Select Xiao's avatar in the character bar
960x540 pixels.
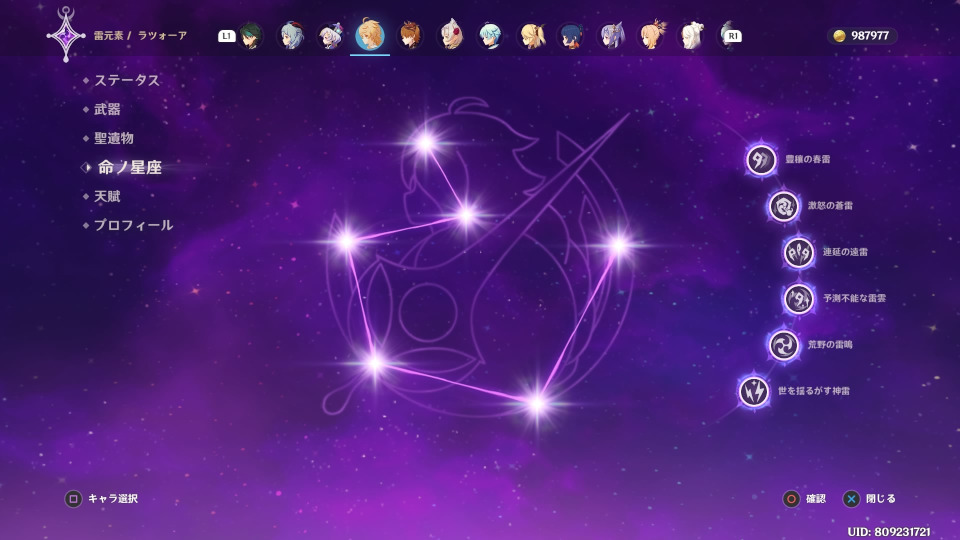tap(252, 36)
